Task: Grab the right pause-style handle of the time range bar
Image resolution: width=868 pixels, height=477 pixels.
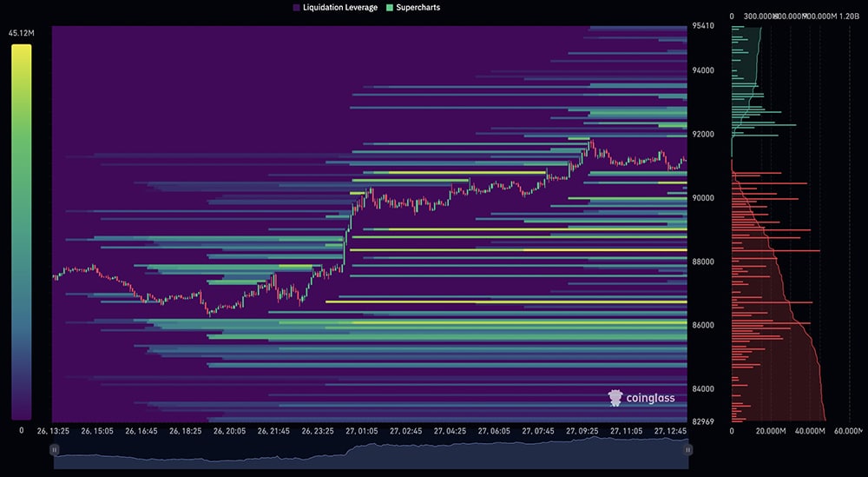Action: 688,450
